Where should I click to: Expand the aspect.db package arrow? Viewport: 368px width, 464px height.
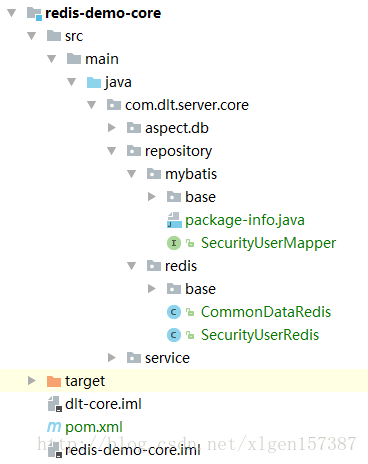tap(112, 128)
